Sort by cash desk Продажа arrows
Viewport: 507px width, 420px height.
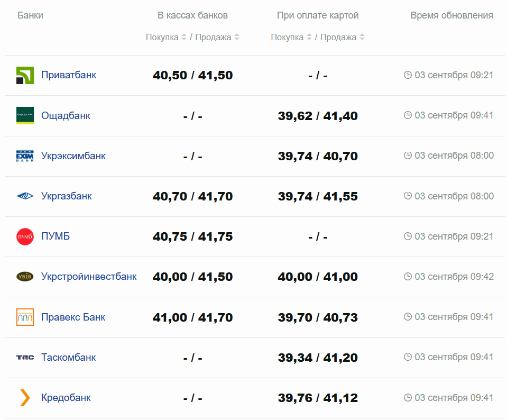pyautogui.click(x=237, y=37)
